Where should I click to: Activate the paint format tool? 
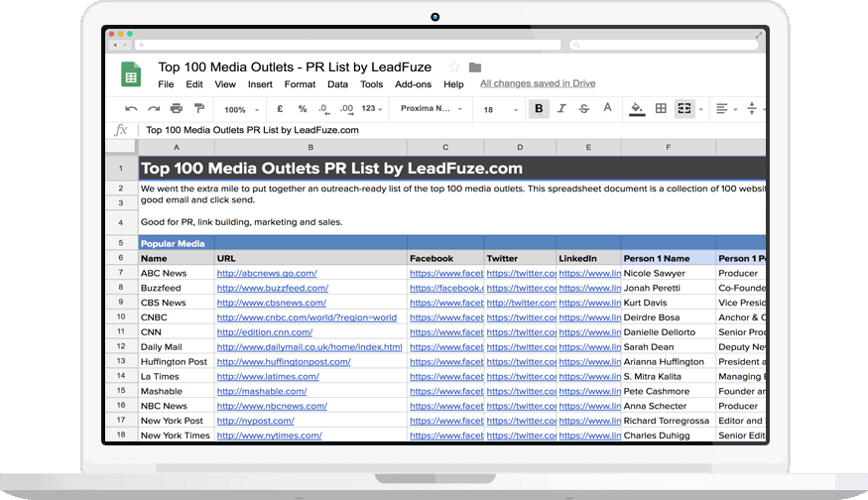(198, 108)
